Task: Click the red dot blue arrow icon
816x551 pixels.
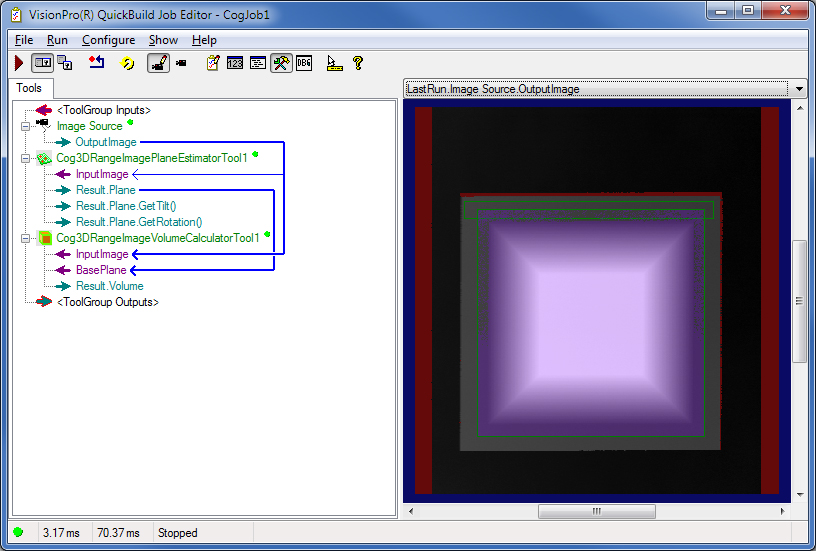Action: 96,63
